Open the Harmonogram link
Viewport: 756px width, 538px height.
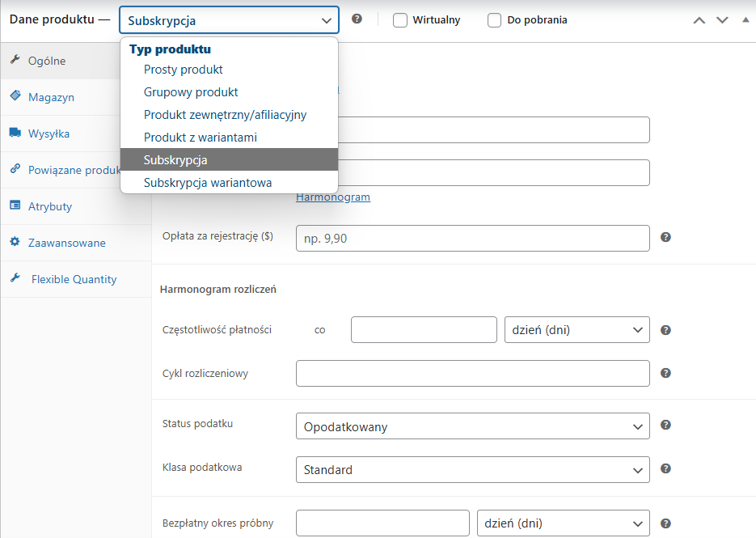(333, 197)
